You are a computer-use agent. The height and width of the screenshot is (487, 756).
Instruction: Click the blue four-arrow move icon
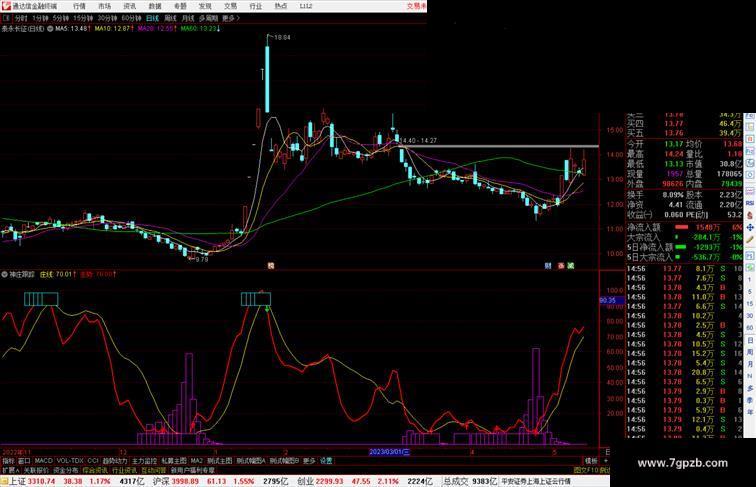(750, 227)
